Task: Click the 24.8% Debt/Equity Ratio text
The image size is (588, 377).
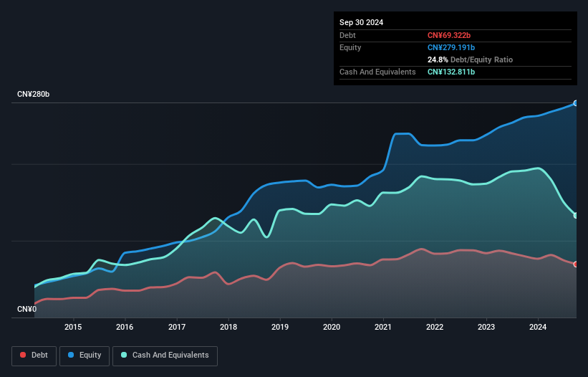Action: [470, 59]
